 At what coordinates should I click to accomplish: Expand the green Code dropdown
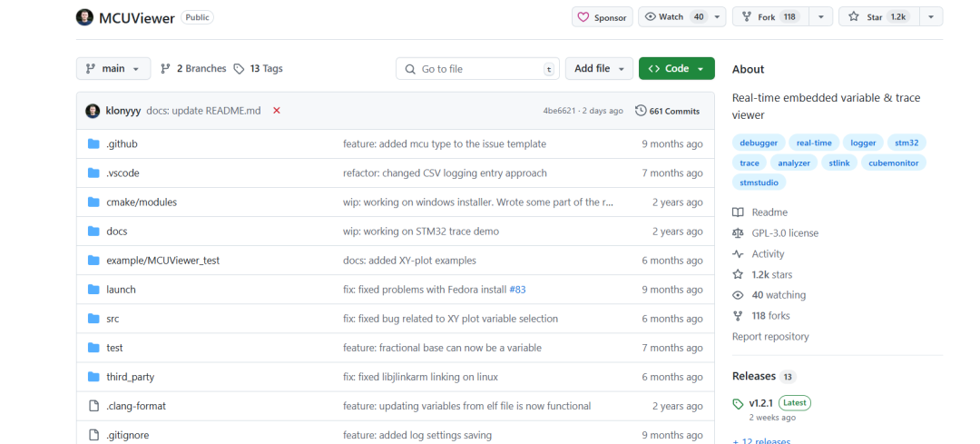pos(676,68)
